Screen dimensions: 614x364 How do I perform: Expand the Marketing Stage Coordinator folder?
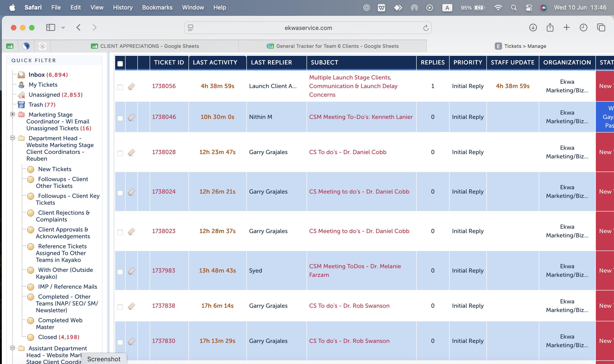[x=12, y=114]
